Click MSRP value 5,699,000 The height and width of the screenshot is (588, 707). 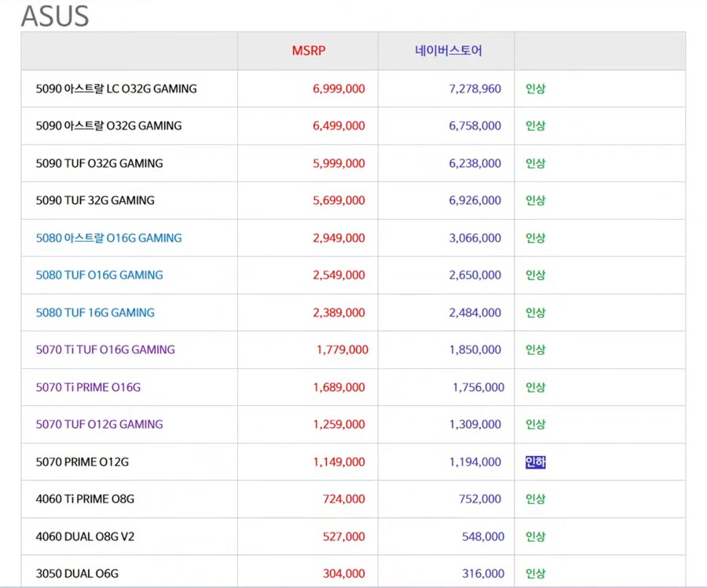pos(339,200)
